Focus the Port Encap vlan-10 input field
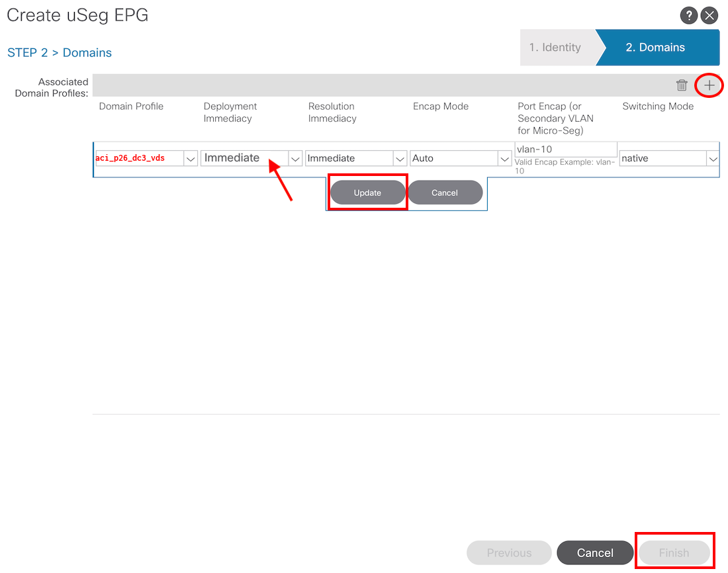The width and height of the screenshot is (728, 573). click(565, 150)
